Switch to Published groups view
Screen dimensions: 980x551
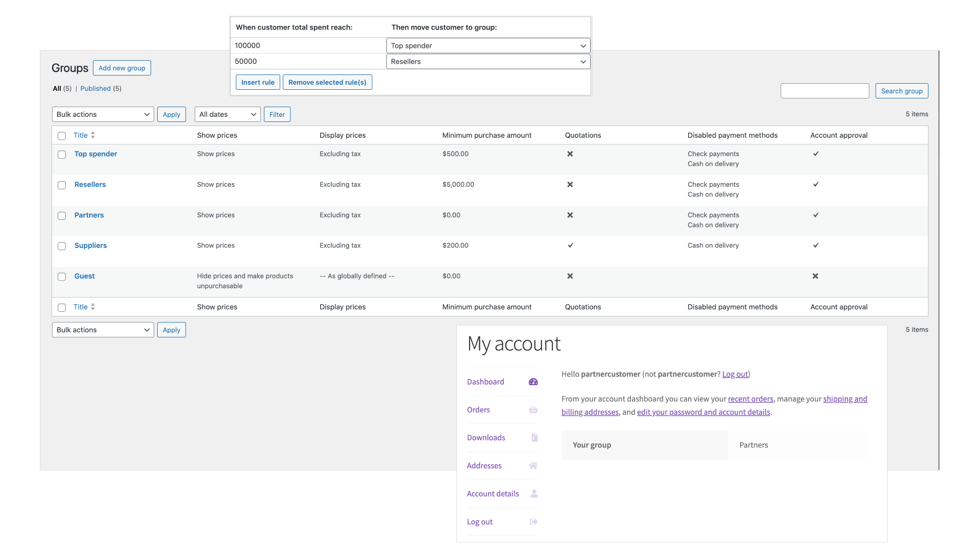point(95,89)
